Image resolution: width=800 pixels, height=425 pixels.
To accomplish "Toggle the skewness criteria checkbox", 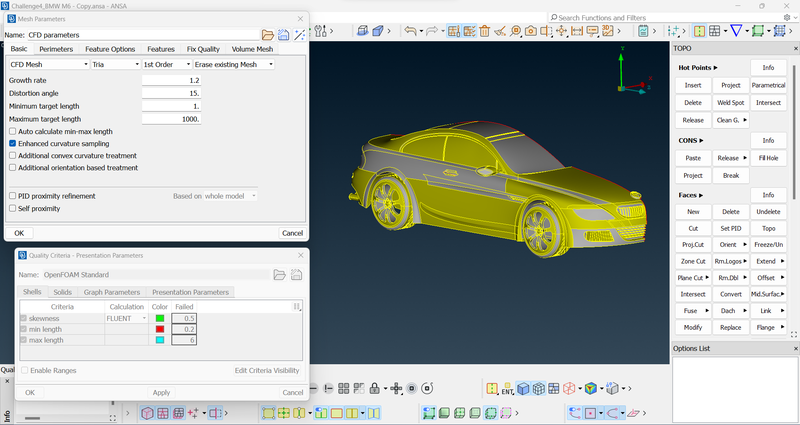I will (23, 318).
